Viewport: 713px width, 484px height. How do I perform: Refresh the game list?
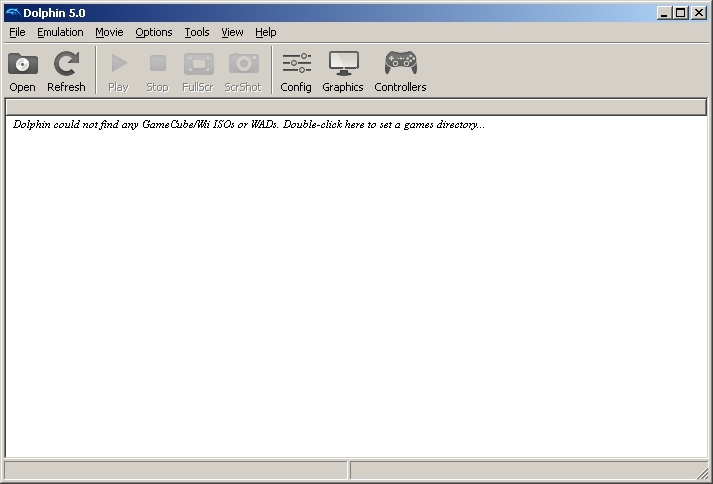click(x=66, y=72)
